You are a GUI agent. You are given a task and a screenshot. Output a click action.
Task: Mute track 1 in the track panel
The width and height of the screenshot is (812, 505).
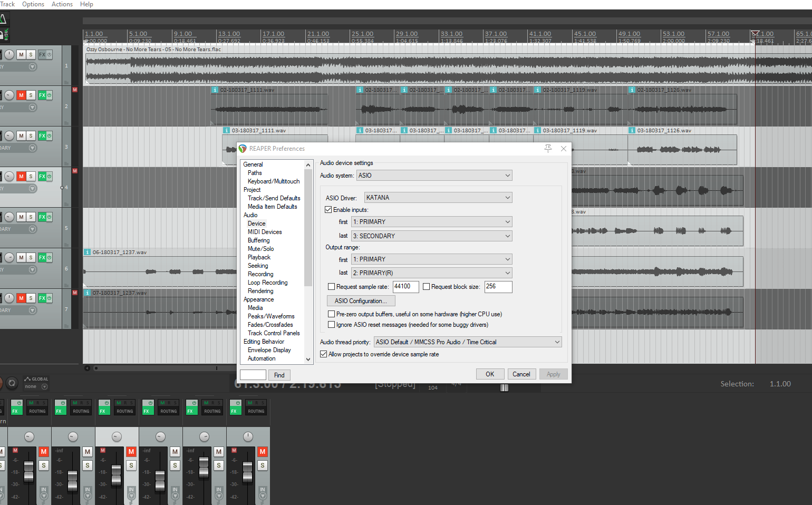[x=21, y=55]
